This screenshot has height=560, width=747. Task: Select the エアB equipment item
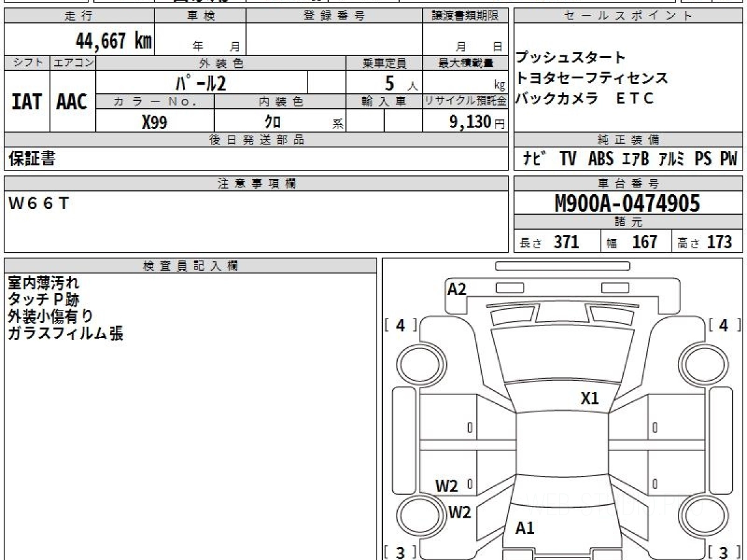(x=636, y=159)
